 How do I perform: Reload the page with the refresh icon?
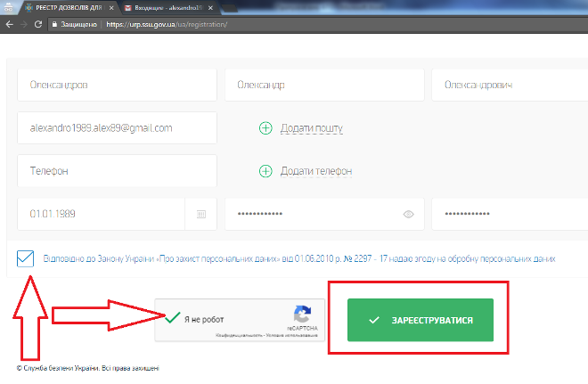click(38, 23)
